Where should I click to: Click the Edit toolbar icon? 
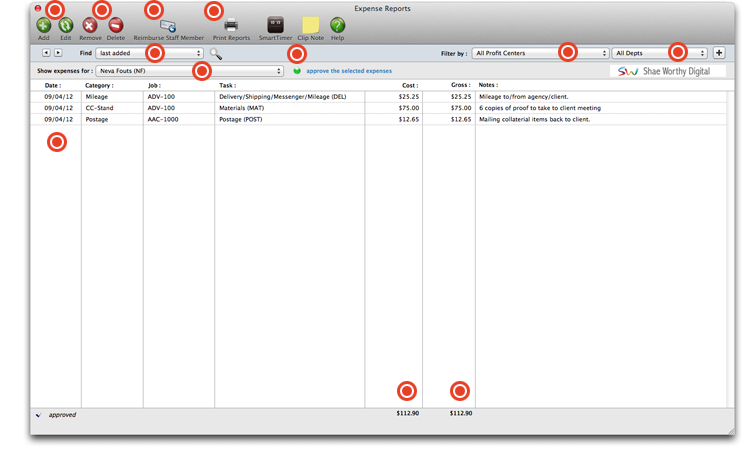pos(66,25)
